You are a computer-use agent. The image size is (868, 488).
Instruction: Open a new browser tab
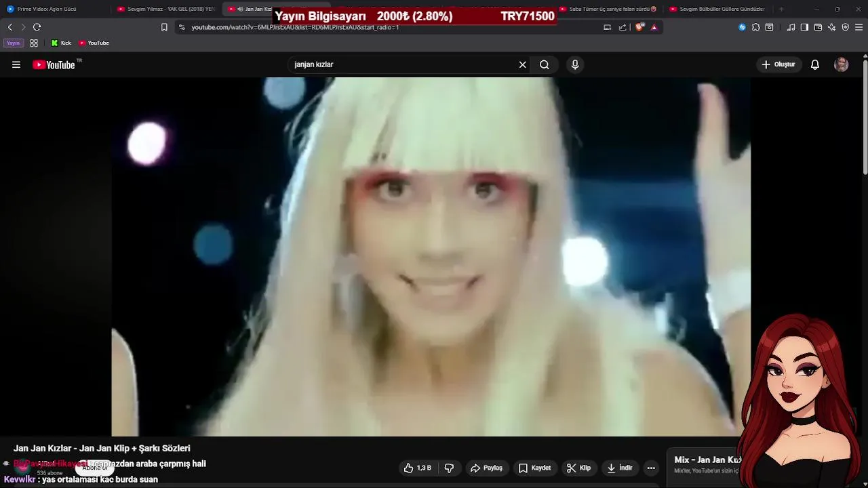(x=781, y=9)
